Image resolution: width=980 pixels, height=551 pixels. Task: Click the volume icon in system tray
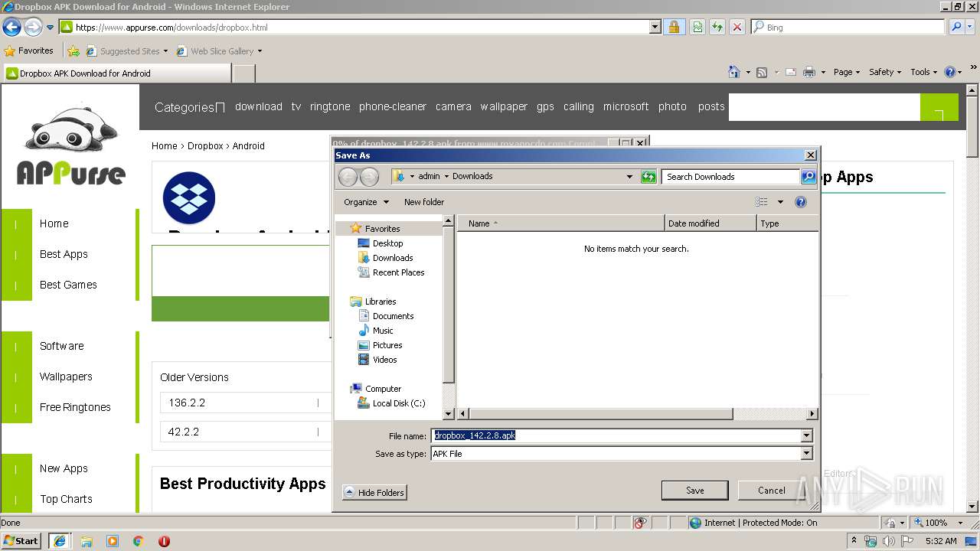pyautogui.click(x=888, y=541)
